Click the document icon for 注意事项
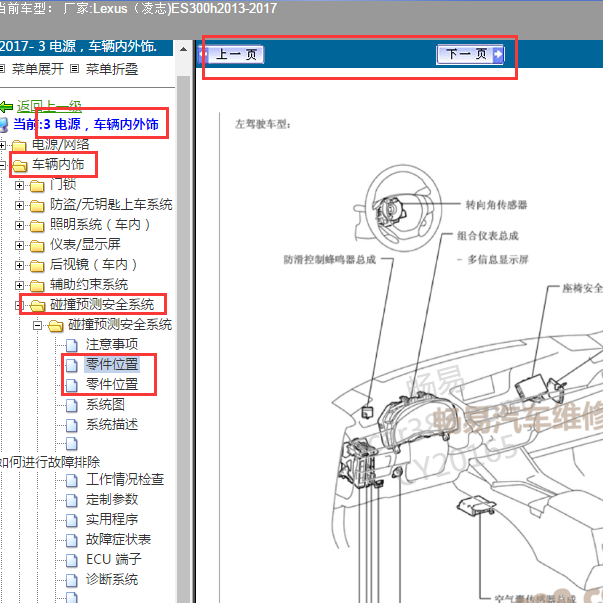 (x=72, y=345)
